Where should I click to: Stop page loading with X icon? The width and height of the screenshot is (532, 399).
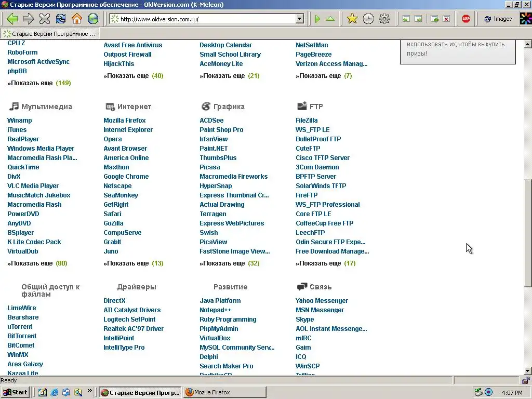45,19
